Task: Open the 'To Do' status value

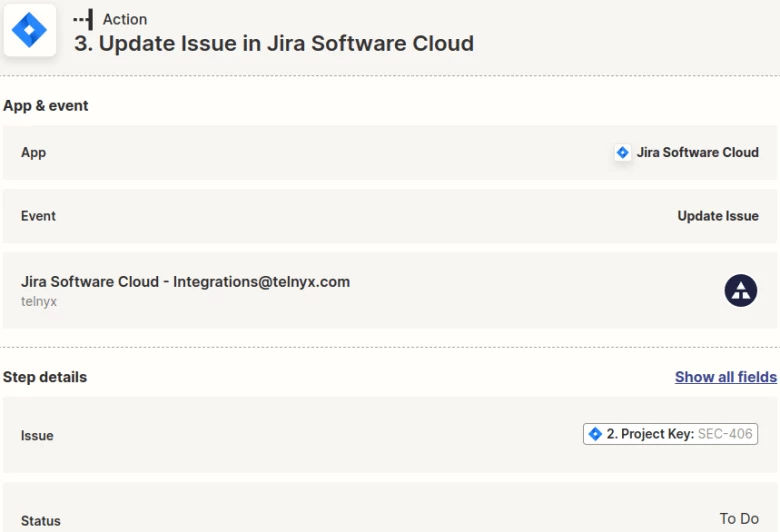Action: point(739,519)
